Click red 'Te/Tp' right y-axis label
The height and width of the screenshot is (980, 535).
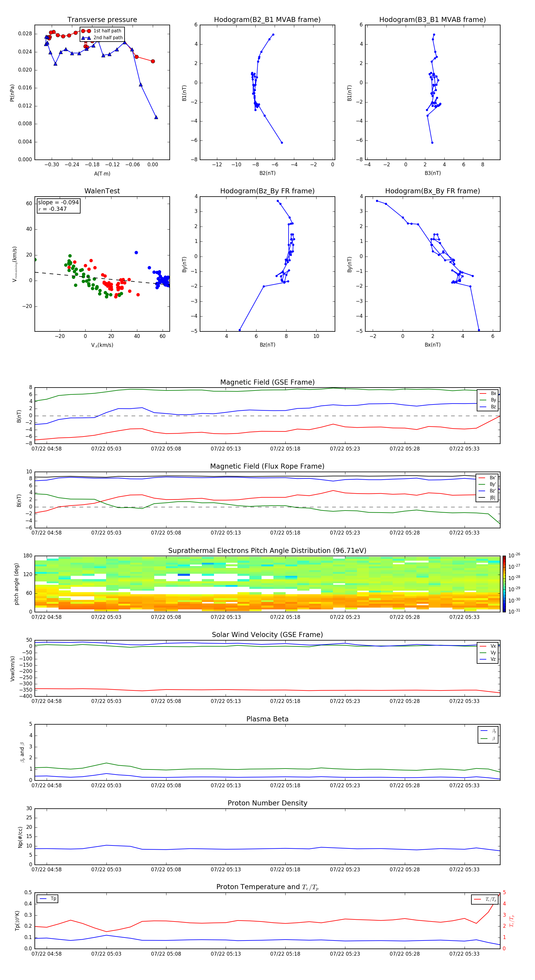coord(512,921)
